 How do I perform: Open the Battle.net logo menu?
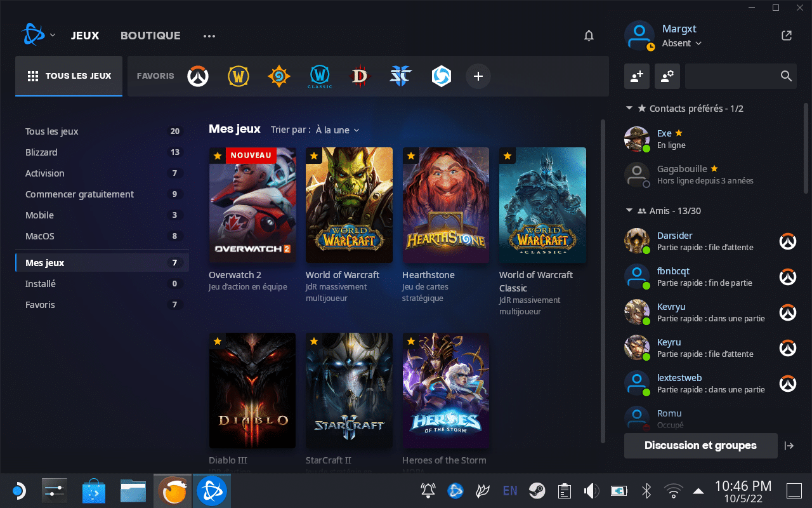pyautogui.click(x=32, y=34)
